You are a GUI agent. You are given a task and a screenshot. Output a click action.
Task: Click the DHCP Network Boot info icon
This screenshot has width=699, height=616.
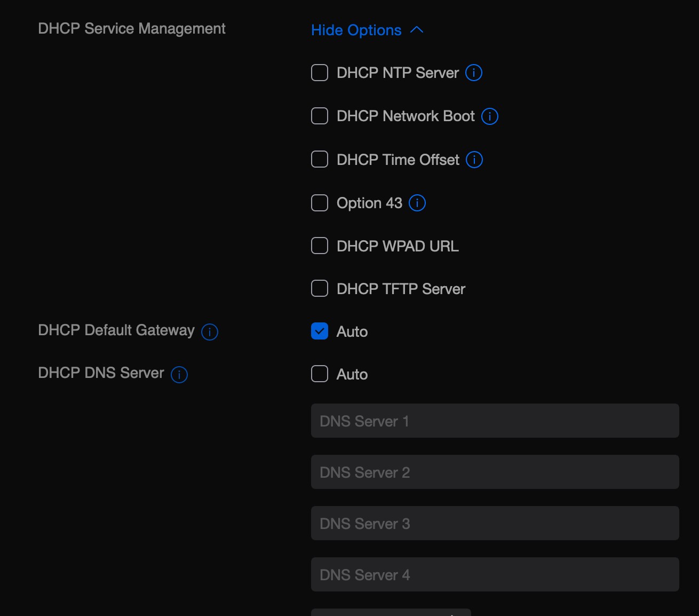coord(489,116)
